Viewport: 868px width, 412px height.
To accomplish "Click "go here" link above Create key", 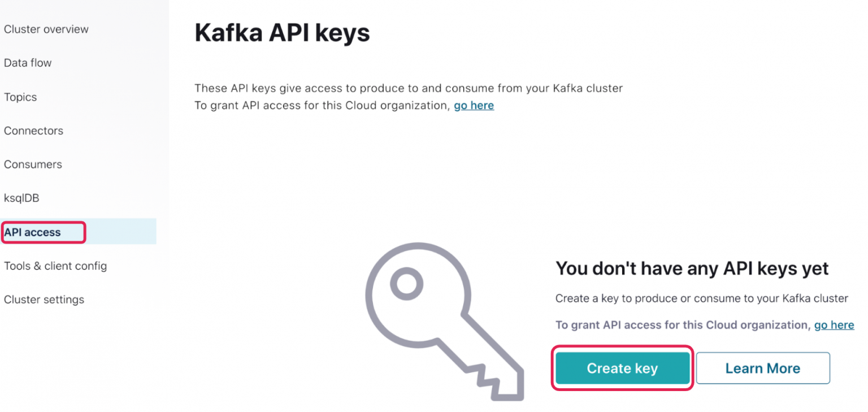I will [x=834, y=325].
